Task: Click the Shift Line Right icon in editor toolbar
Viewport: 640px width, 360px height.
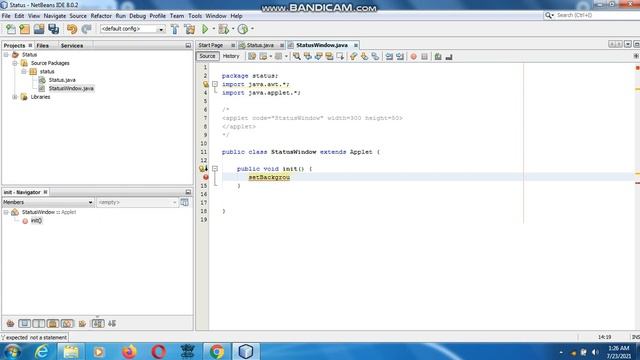Action: pos(400,57)
